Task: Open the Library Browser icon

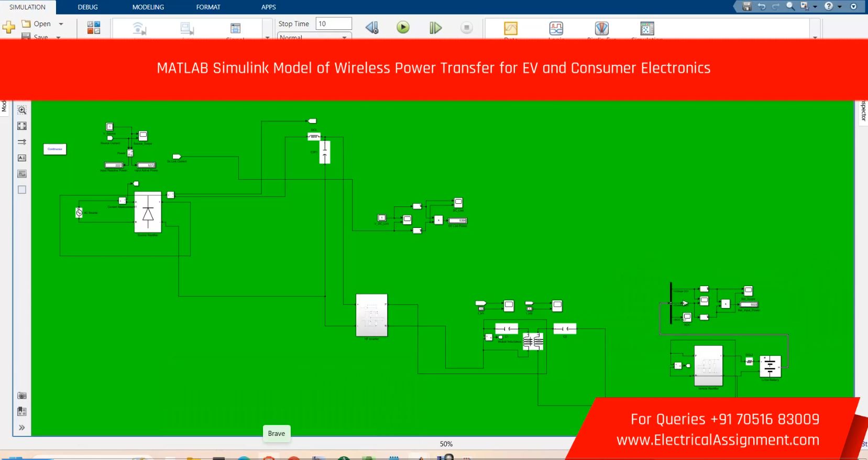Action: click(93, 27)
